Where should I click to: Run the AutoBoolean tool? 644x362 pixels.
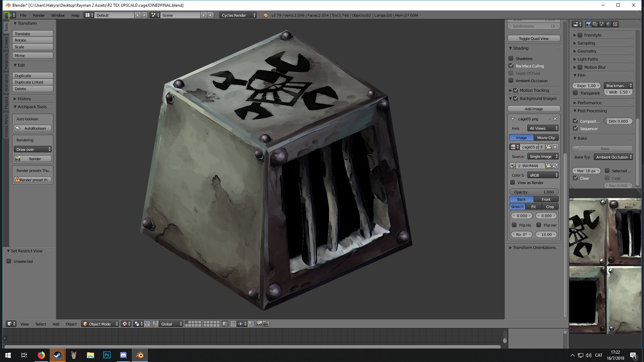(33, 128)
